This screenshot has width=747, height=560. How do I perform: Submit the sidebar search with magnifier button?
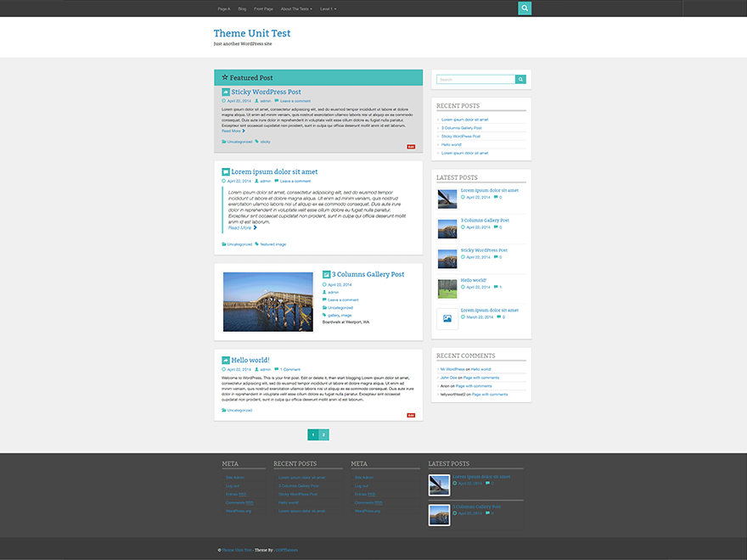pos(520,80)
